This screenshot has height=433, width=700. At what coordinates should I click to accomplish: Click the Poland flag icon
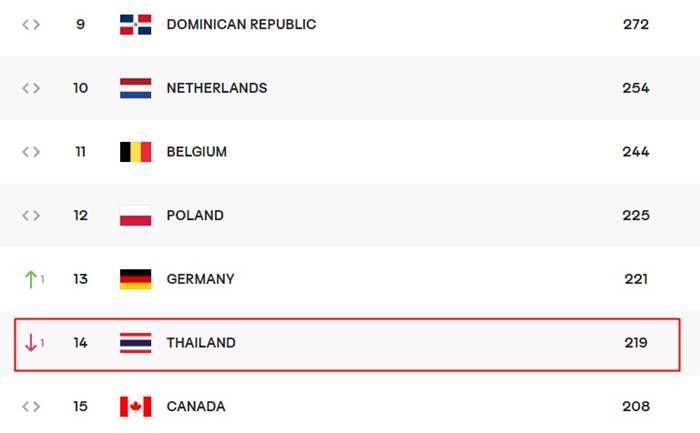click(x=135, y=216)
